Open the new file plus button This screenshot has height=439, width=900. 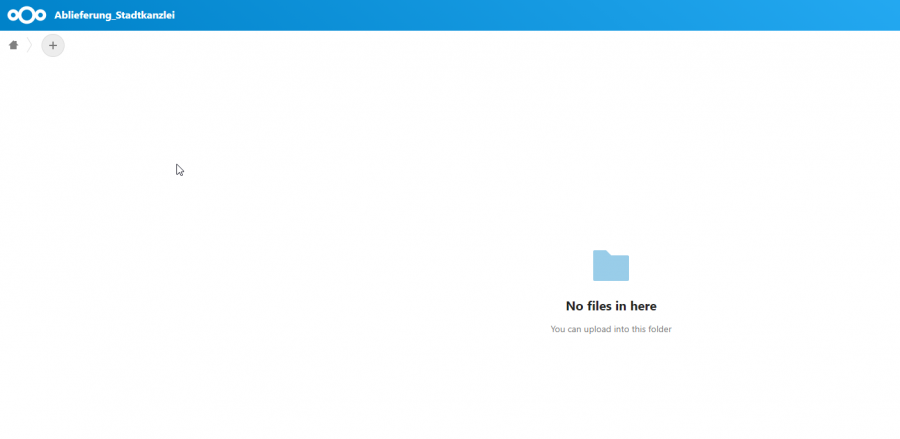tap(53, 45)
